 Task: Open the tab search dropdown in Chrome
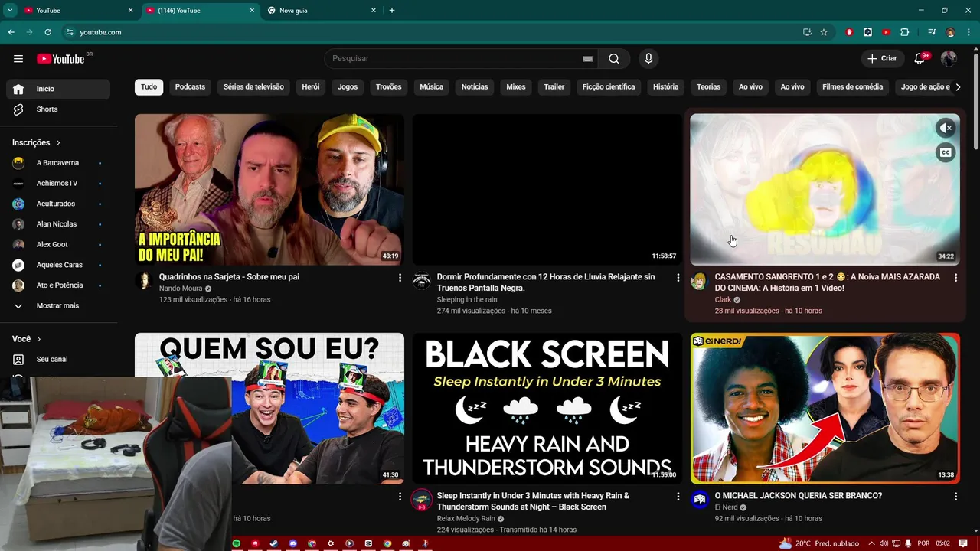tap(10, 11)
